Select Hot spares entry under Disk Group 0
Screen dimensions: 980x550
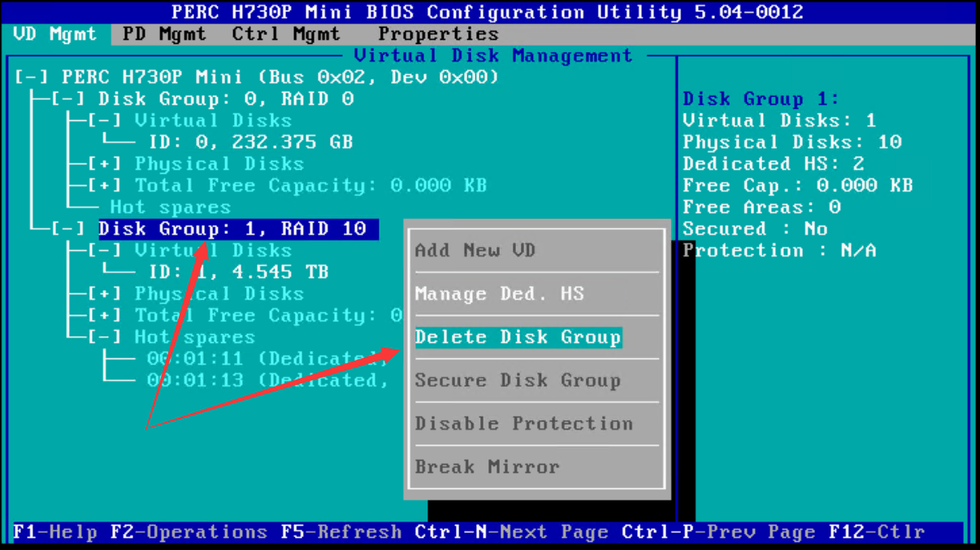point(171,207)
